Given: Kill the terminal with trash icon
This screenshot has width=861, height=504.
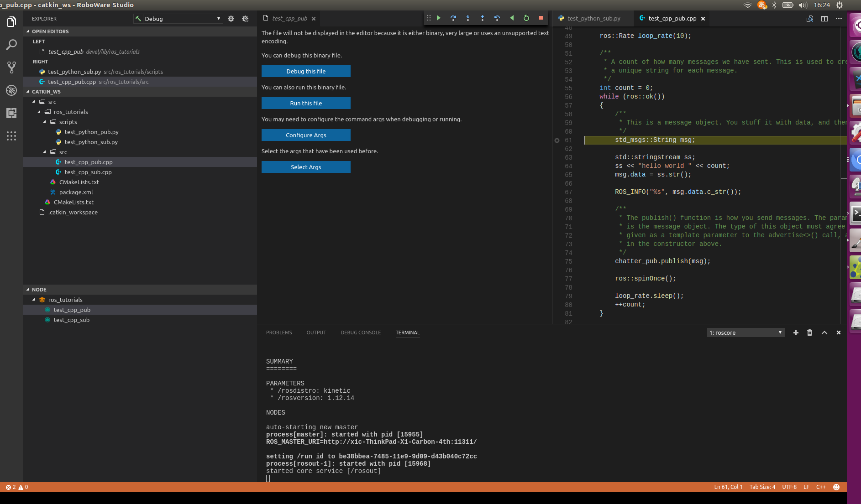Looking at the screenshot, I should (809, 333).
